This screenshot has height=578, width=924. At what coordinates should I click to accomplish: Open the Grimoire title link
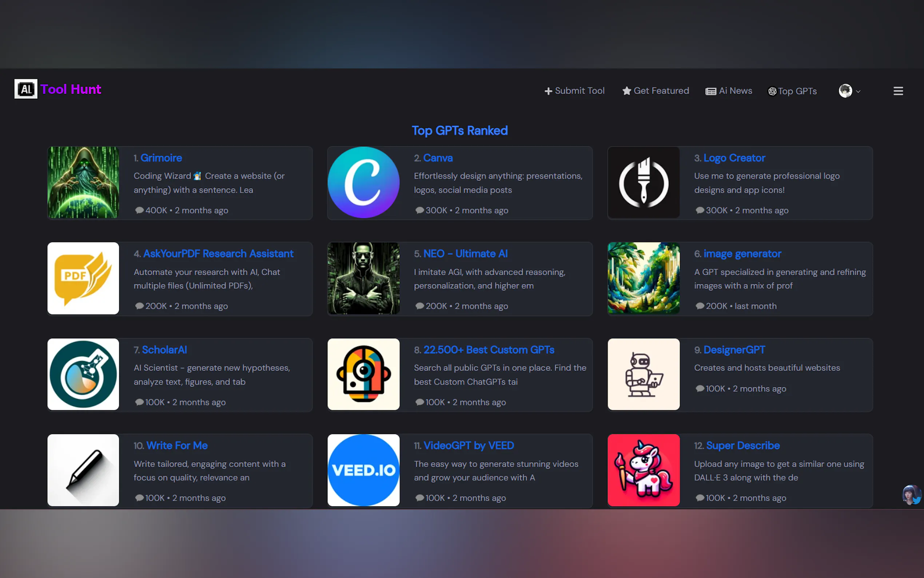[x=161, y=158]
